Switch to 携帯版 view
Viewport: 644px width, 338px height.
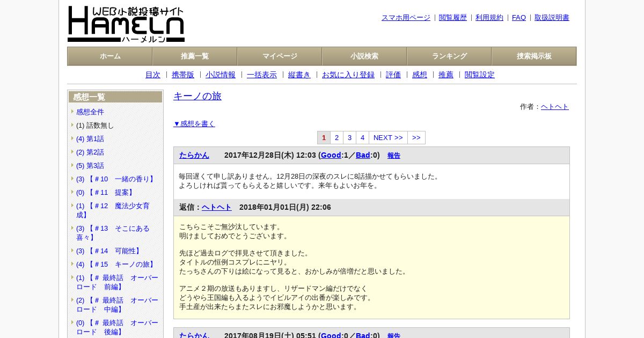(183, 75)
